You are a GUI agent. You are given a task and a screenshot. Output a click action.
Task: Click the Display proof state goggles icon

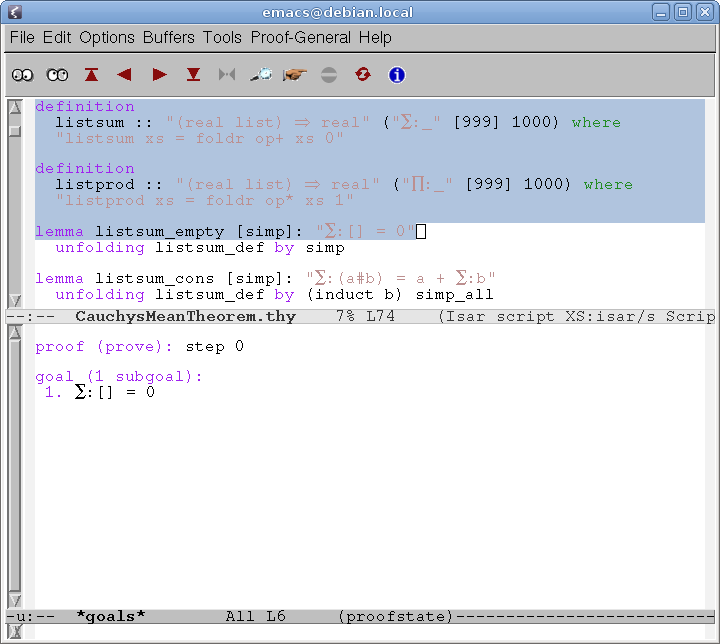(23, 75)
